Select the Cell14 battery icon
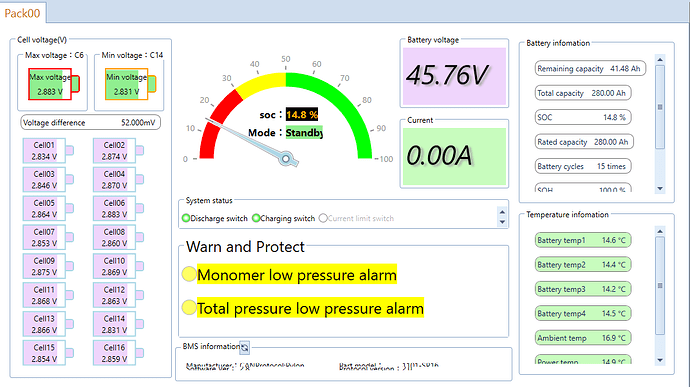The width and height of the screenshot is (690, 387). click(118, 324)
